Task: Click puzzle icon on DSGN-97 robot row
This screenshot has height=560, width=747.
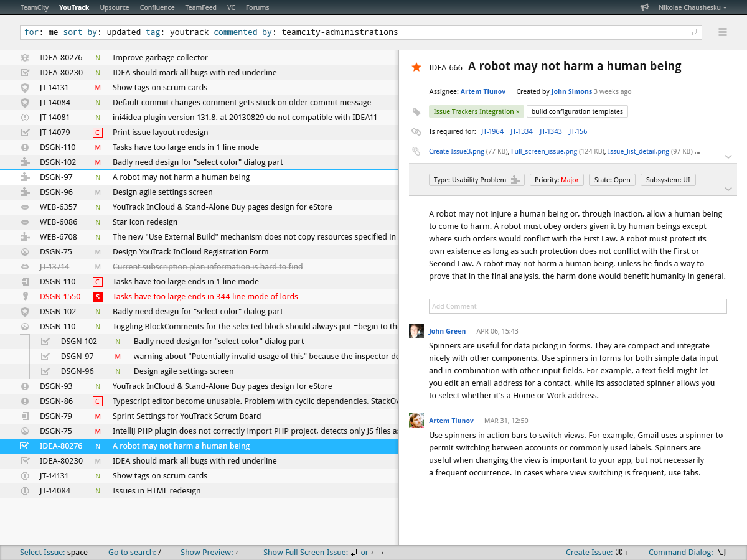Action: (x=25, y=177)
